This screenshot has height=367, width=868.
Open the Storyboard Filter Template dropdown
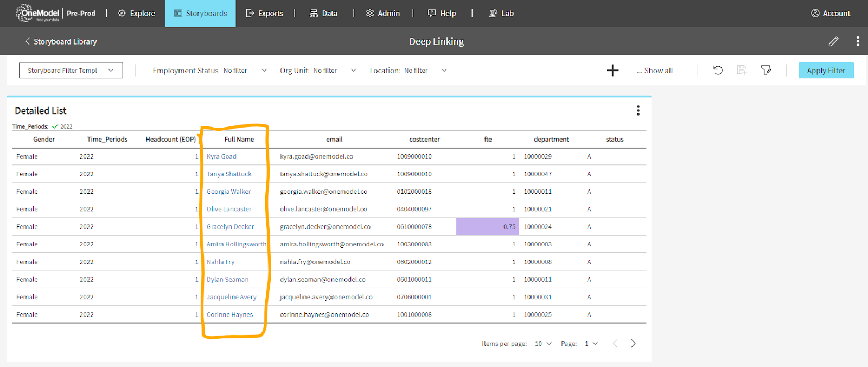(x=71, y=71)
